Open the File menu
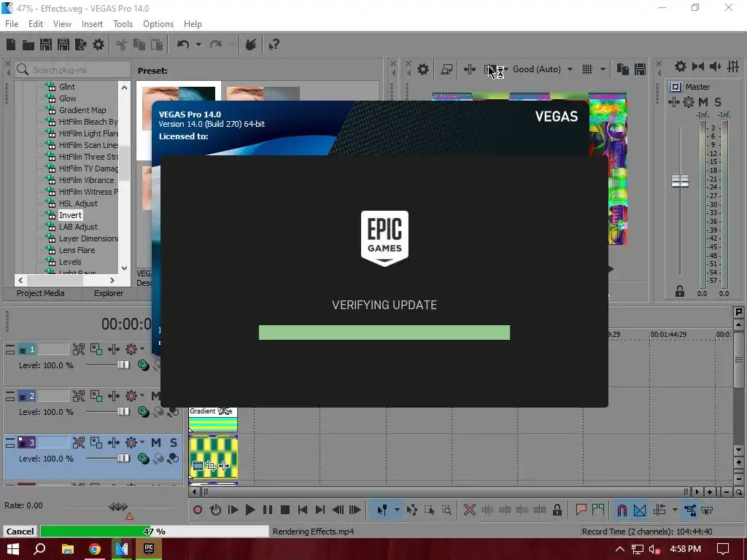Viewport: 747px width, 560px height. coord(12,24)
